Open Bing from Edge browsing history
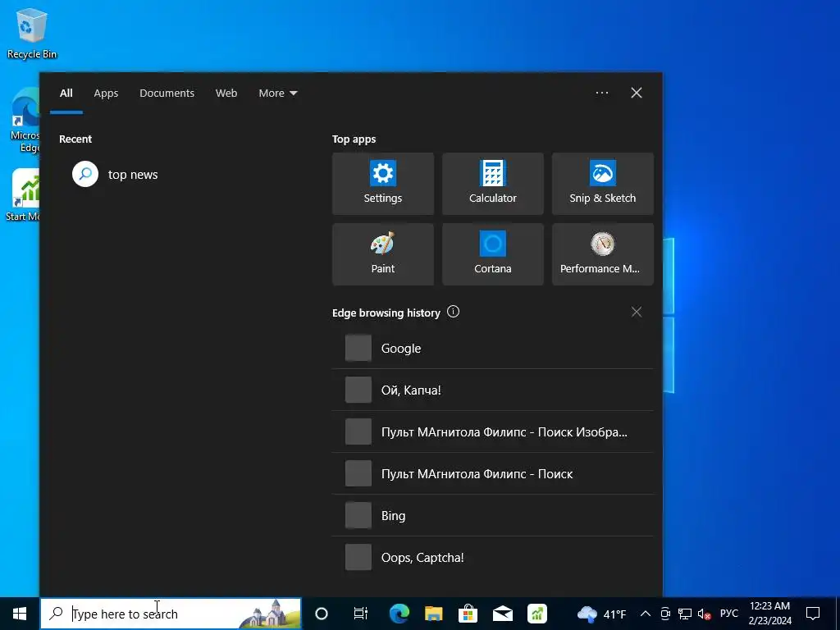 (x=492, y=515)
